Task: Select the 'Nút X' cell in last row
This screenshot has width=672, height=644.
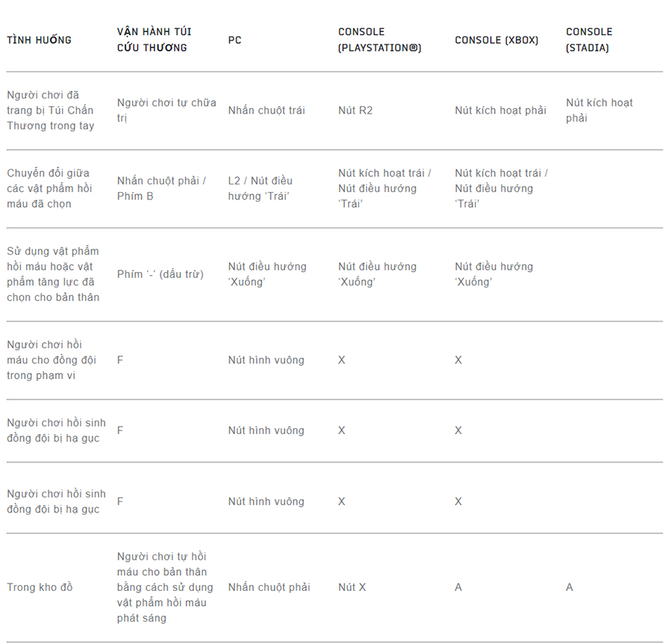Action: coord(352,587)
